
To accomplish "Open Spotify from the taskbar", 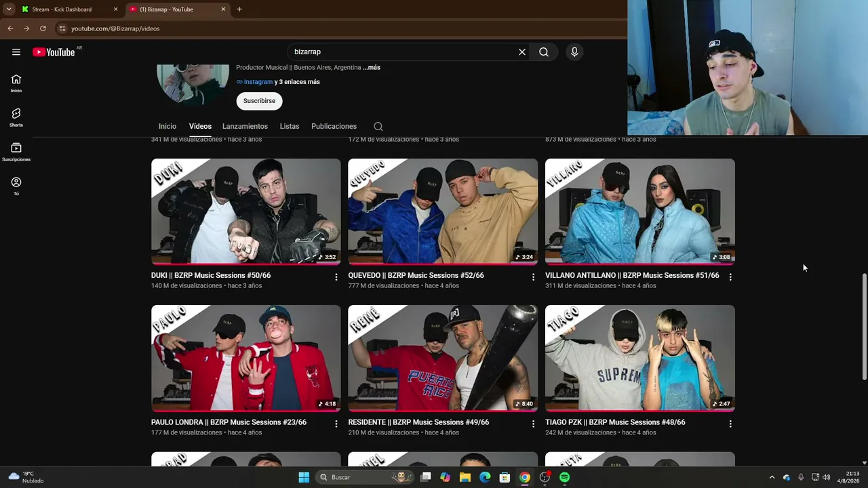I will (x=565, y=477).
